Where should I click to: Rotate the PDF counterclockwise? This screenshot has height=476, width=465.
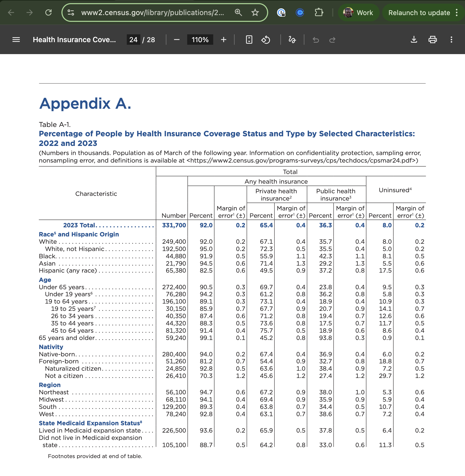pyautogui.click(x=266, y=40)
